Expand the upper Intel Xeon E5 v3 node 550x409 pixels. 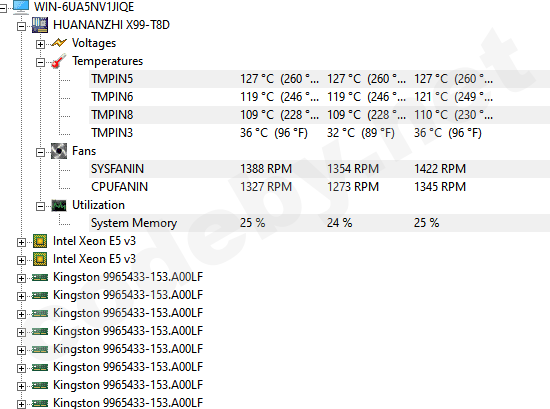pos(21,242)
